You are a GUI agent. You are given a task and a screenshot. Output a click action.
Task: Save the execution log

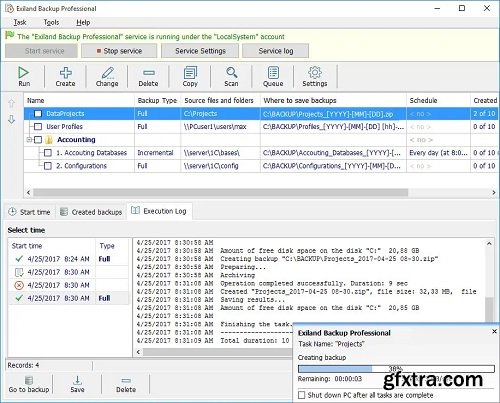pos(77,384)
